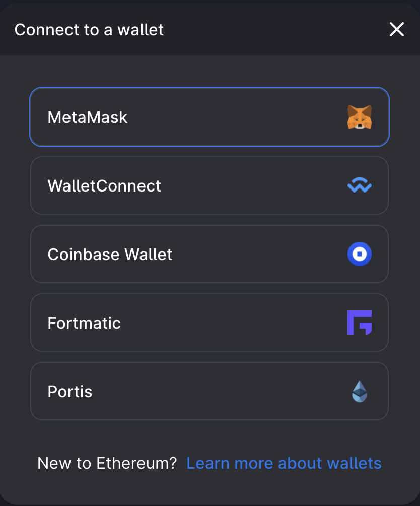Click the Coinbase Wallet round blue icon
Screen dimensions: 420x506
coord(360,254)
